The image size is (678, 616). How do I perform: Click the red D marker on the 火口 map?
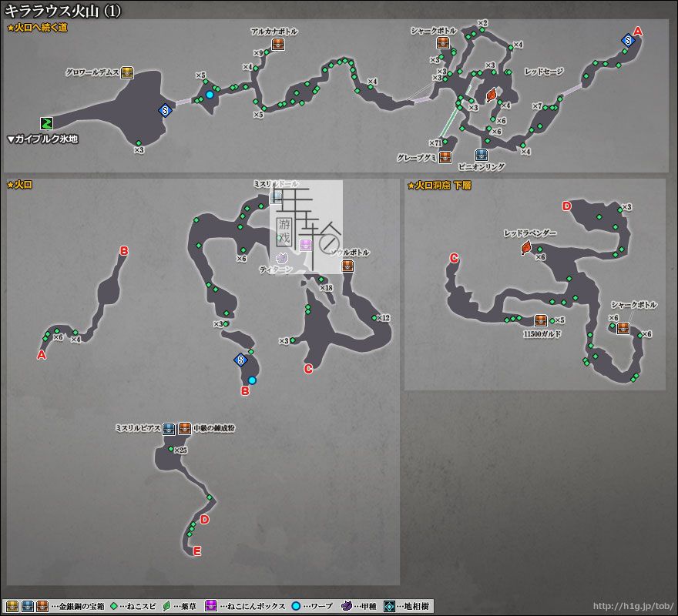[204, 519]
